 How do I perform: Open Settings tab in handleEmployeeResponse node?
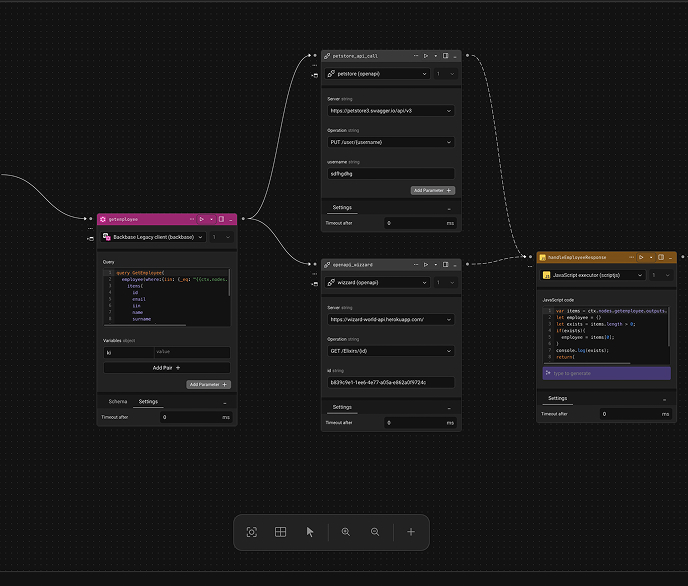click(557, 398)
